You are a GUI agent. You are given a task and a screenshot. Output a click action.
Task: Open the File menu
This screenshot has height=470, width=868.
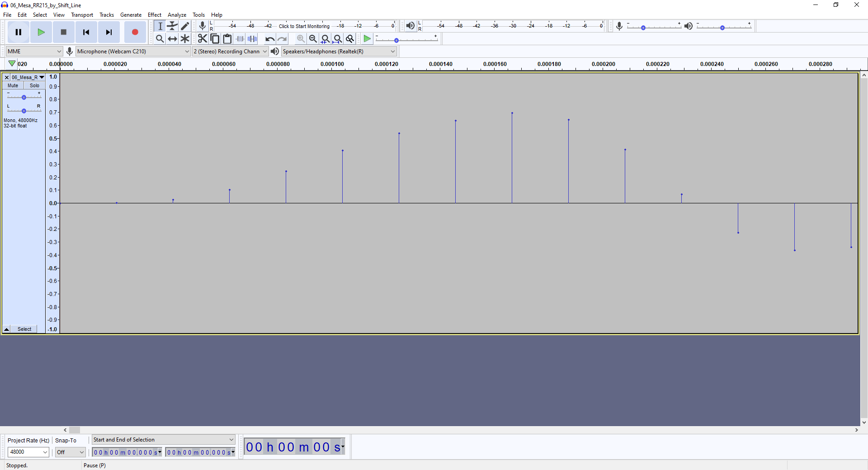[x=7, y=15]
